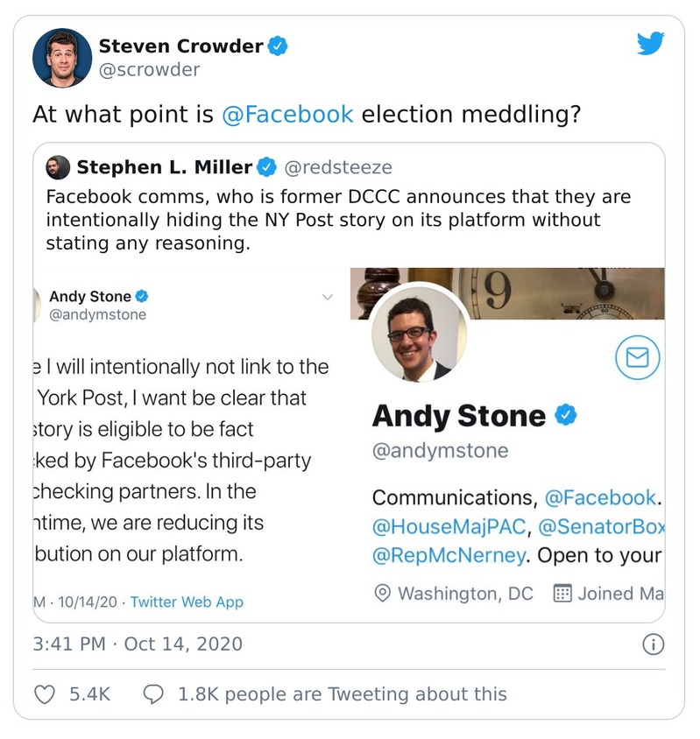
Task: Click the tweet info icon
Action: [653, 645]
